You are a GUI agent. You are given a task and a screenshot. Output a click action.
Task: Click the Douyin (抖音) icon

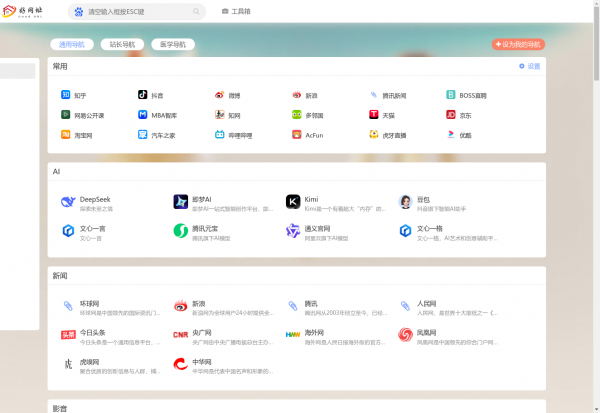coord(143,95)
